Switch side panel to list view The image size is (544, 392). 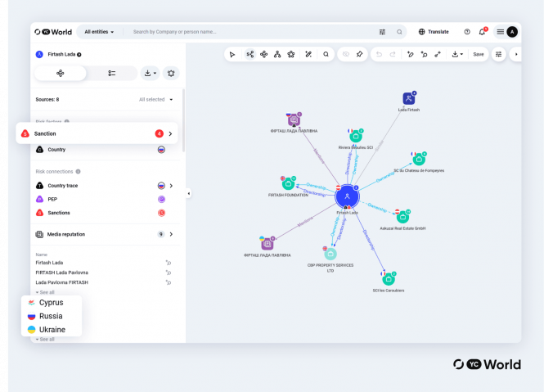(111, 73)
